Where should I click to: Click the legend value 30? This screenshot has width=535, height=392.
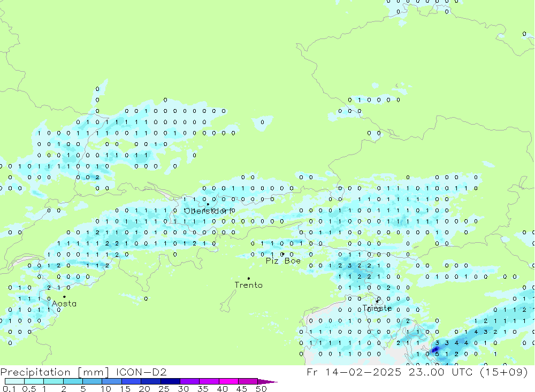click(184, 389)
